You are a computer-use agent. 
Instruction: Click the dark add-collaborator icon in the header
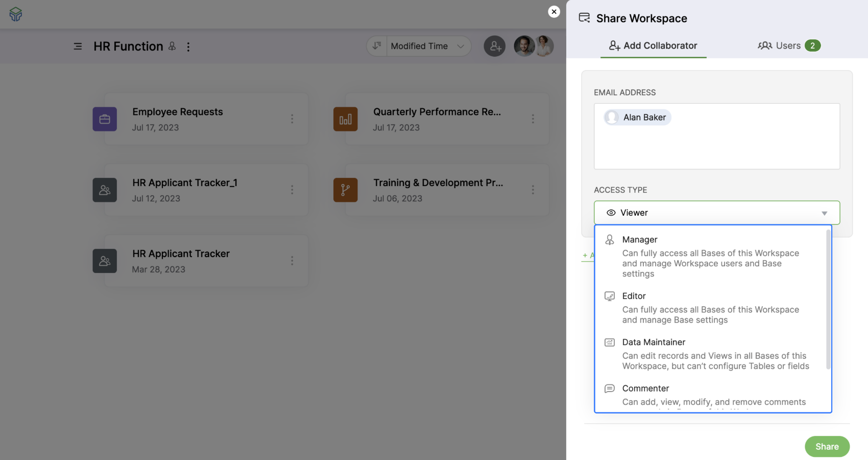tap(494, 46)
